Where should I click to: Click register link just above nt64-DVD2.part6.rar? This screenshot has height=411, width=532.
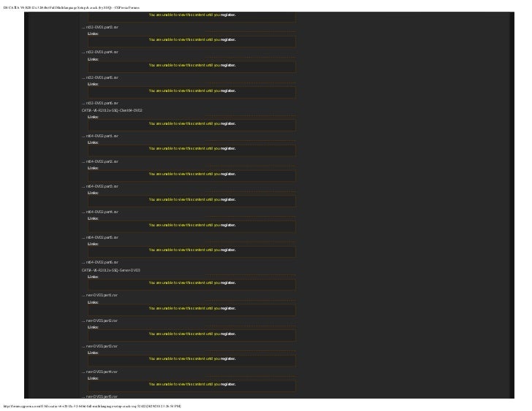click(x=228, y=250)
